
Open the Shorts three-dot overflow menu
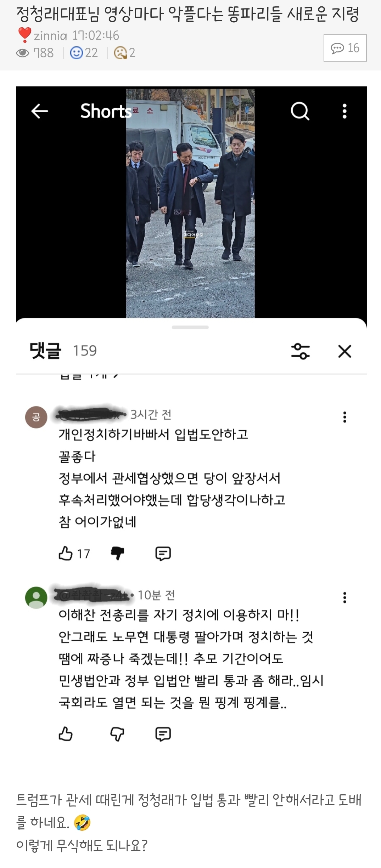[x=344, y=111]
